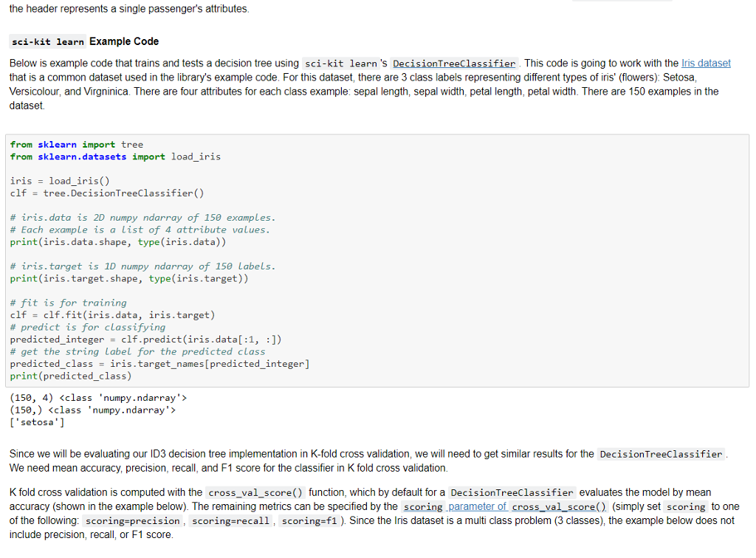Open the Iris dataset hyperlink
The height and width of the screenshot is (558, 756).
(x=706, y=63)
